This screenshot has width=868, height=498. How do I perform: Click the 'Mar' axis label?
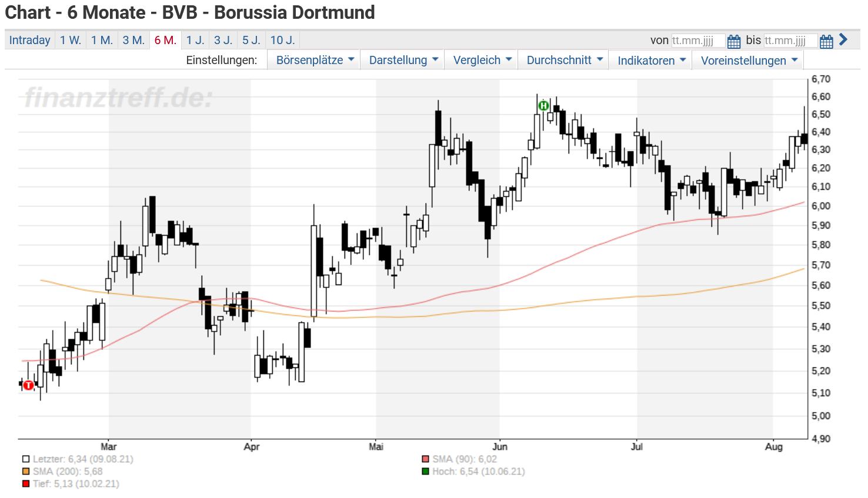109,447
